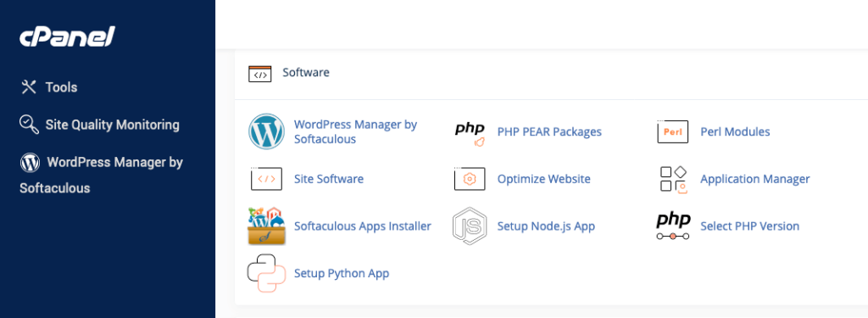
Task: Click the sidebar WordPress logo icon
Action: (x=30, y=162)
